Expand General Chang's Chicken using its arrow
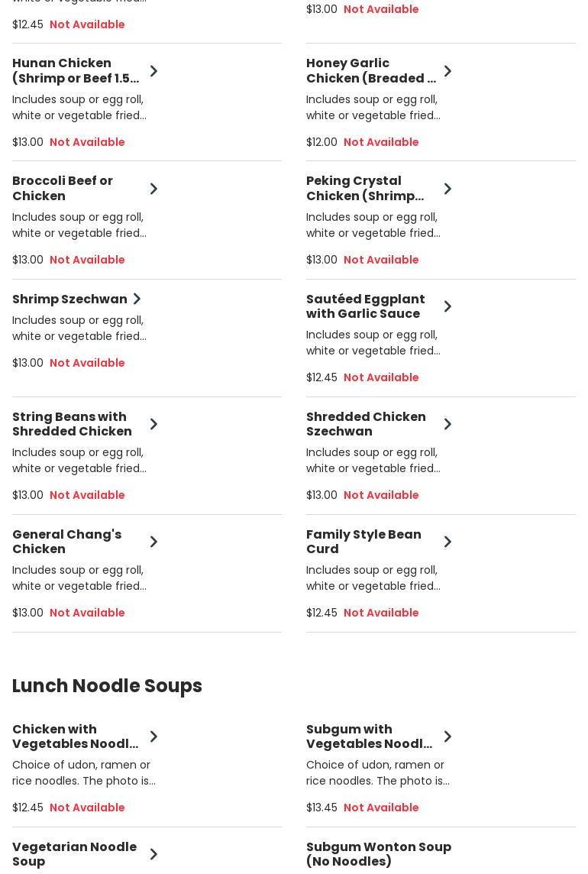Viewport: 588px width, 874px height. [x=153, y=542]
